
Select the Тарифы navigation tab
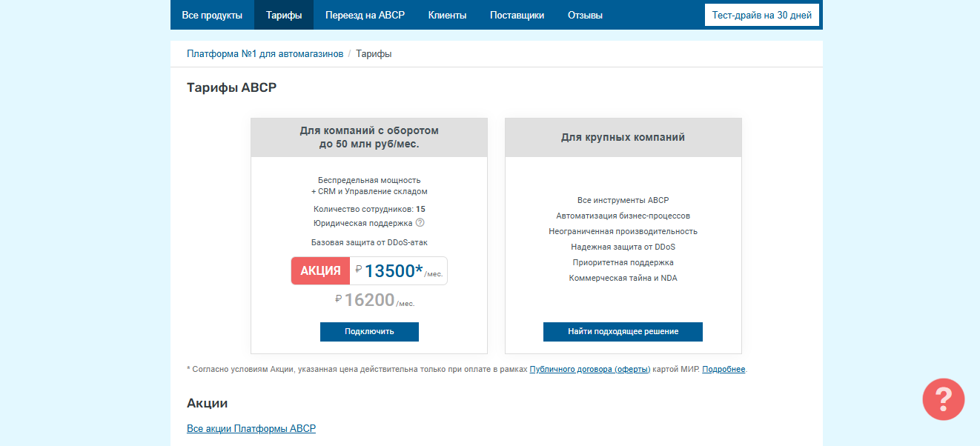pos(284,15)
